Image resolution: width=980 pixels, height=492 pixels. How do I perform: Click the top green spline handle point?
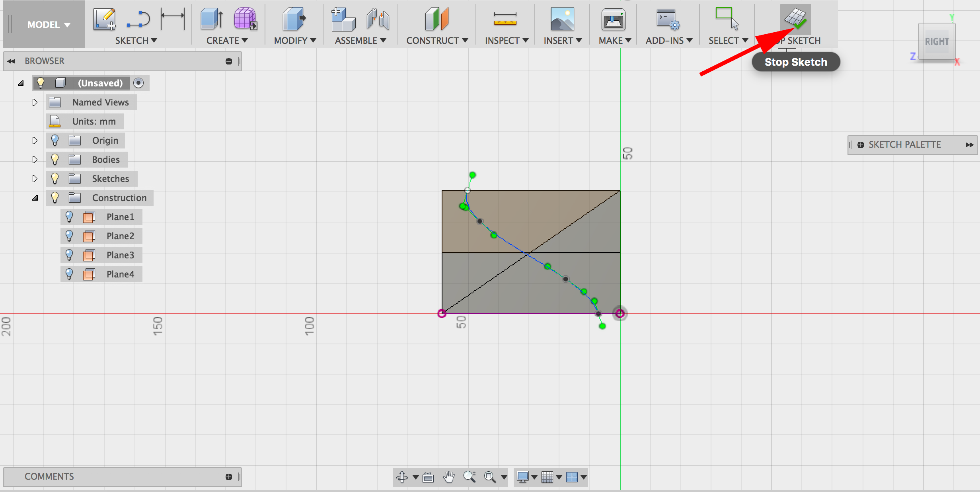point(472,175)
